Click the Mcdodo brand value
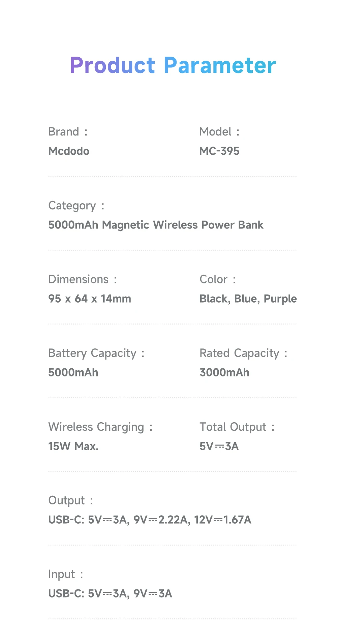337x644 pixels. (69, 151)
